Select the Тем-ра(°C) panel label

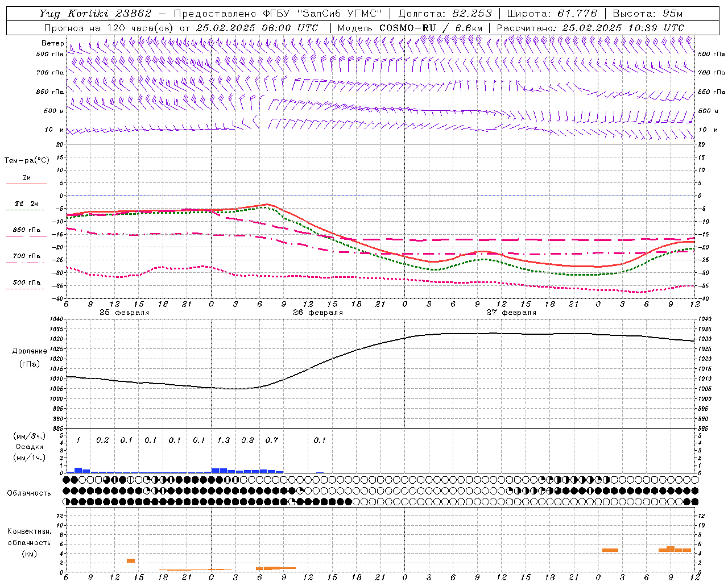coord(27,161)
